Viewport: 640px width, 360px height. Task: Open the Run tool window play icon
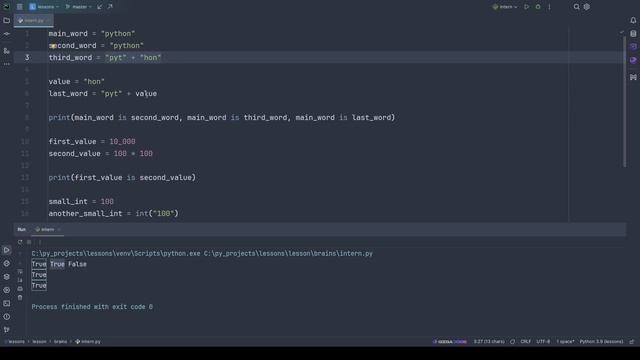pyautogui.click(x=7, y=250)
